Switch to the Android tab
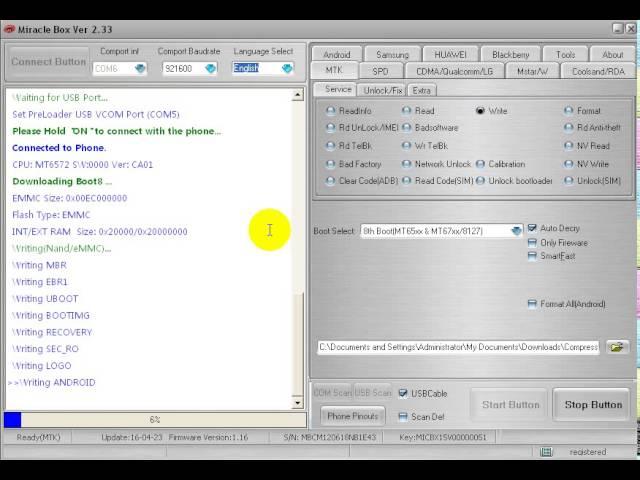This screenshot has width=640, height=480. tap(337, 54)
